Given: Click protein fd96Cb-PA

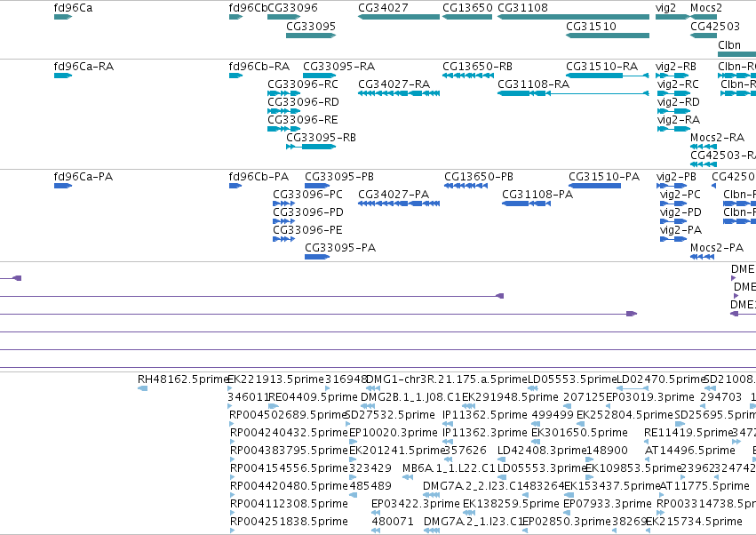Looking at the screenshot, I should [235, 186].
